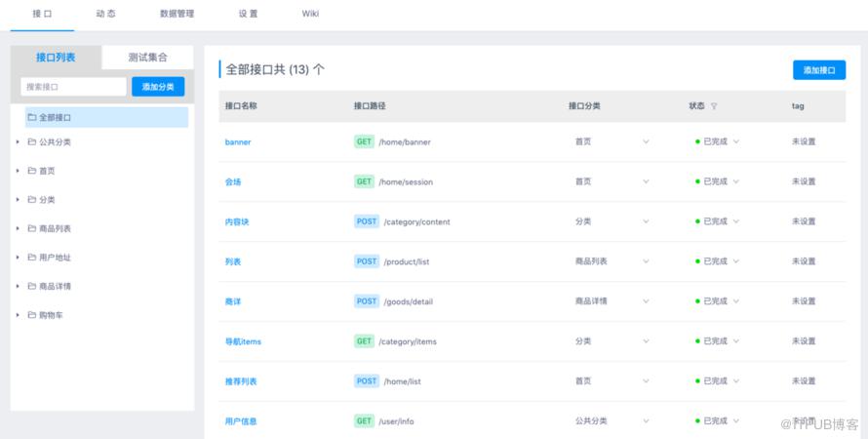Open the 导航items interface link
Image resolution: width=868 pixels, height=439 pixels.
tap(243, 341)
